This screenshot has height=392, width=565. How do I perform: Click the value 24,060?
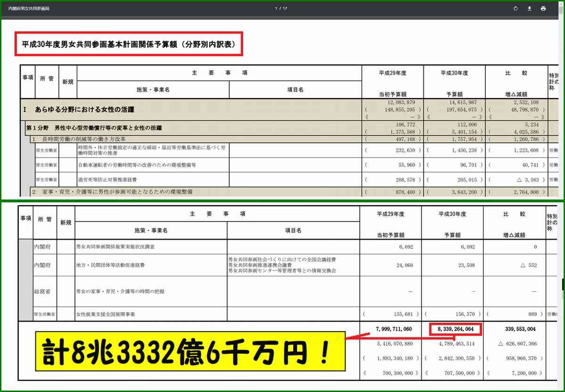click(405, 265)
